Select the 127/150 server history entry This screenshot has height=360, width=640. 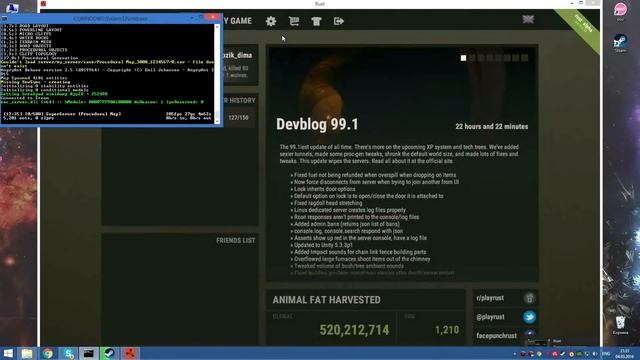(x=238, y=118)
